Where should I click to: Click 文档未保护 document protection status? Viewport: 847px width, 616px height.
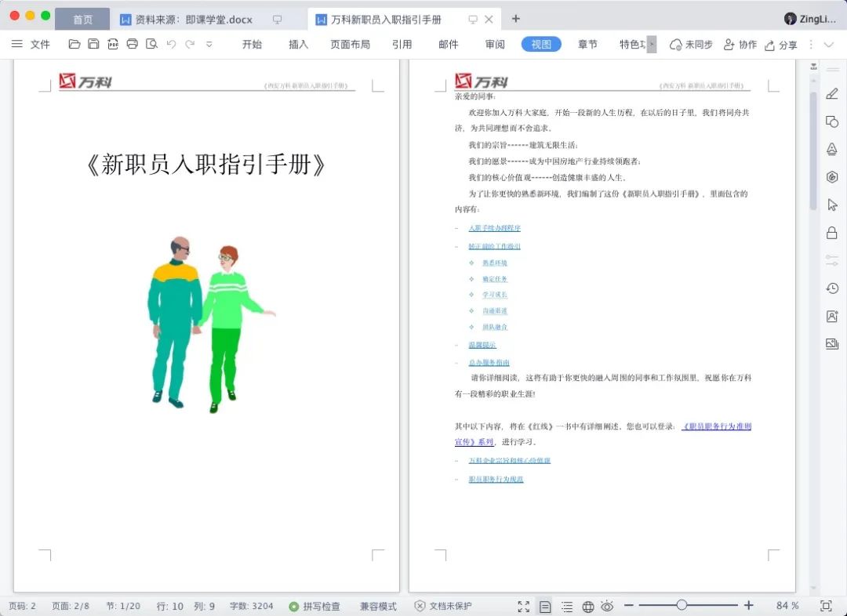443,607
